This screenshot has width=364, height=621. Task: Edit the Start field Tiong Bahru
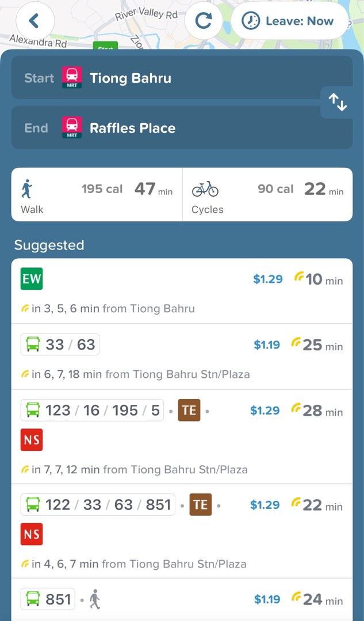[x=182, y=78]
